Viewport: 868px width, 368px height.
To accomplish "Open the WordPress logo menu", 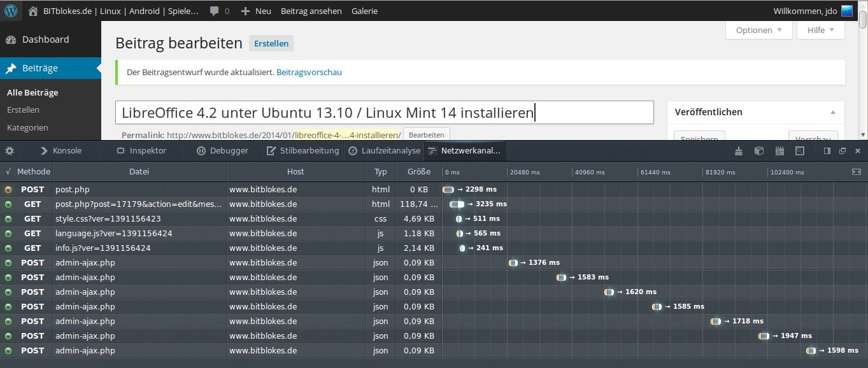I will coord(11,11).
